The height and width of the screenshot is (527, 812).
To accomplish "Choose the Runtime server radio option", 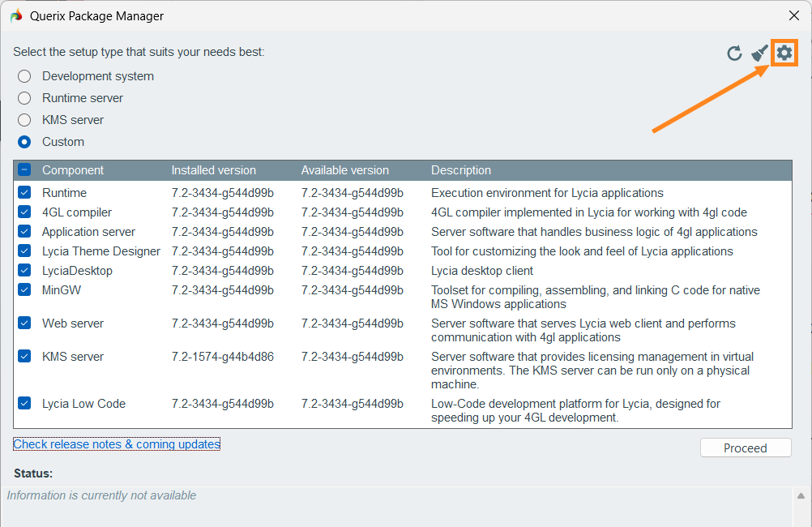I will coord(25,98).
